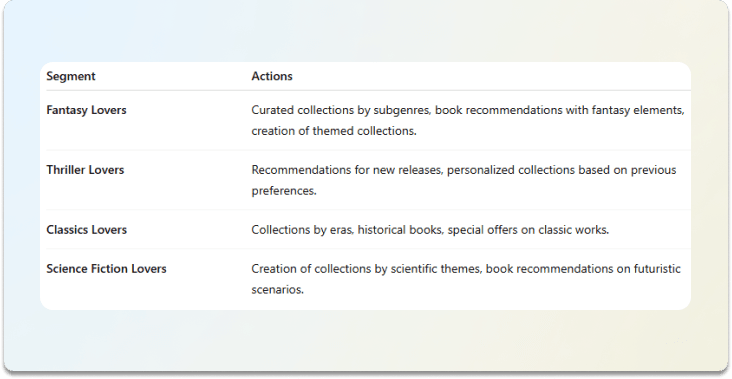Click text 'personalized collections based on previous'
The height and width of the screenshot is (379, 732).
coord(562,170)
